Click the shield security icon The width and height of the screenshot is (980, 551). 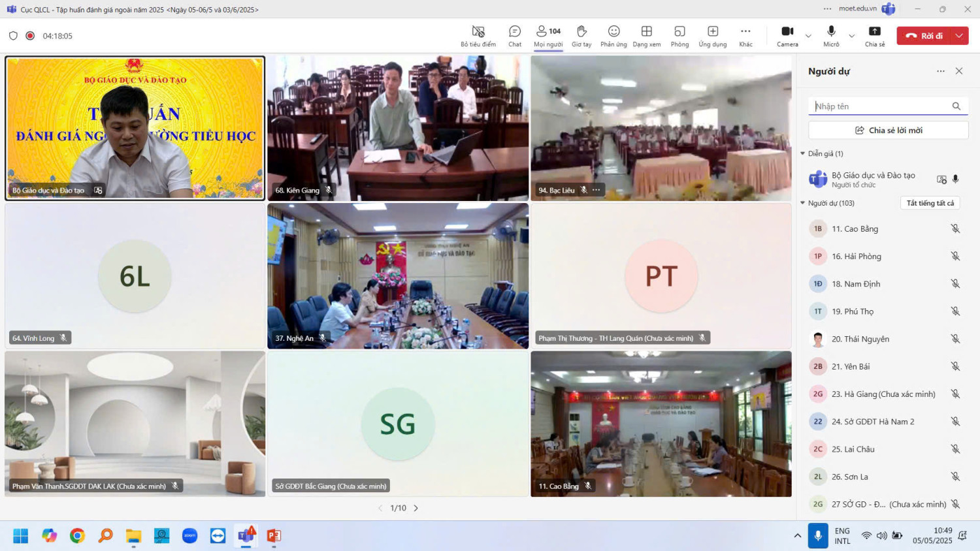(x=13, y=36)
